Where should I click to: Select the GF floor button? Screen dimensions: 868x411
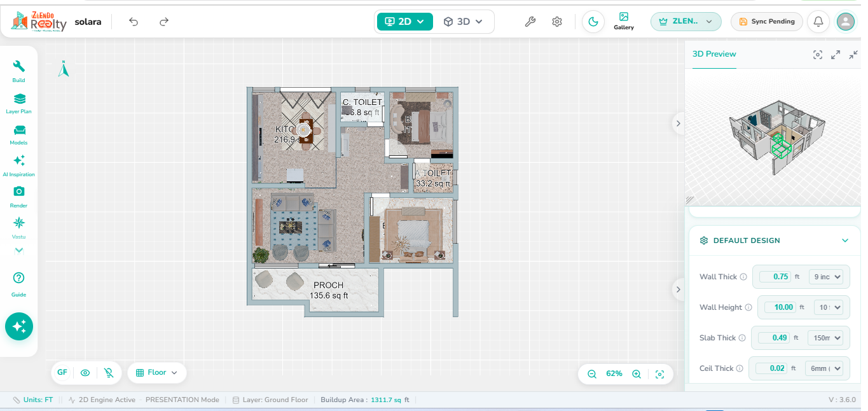click(62, 373)
